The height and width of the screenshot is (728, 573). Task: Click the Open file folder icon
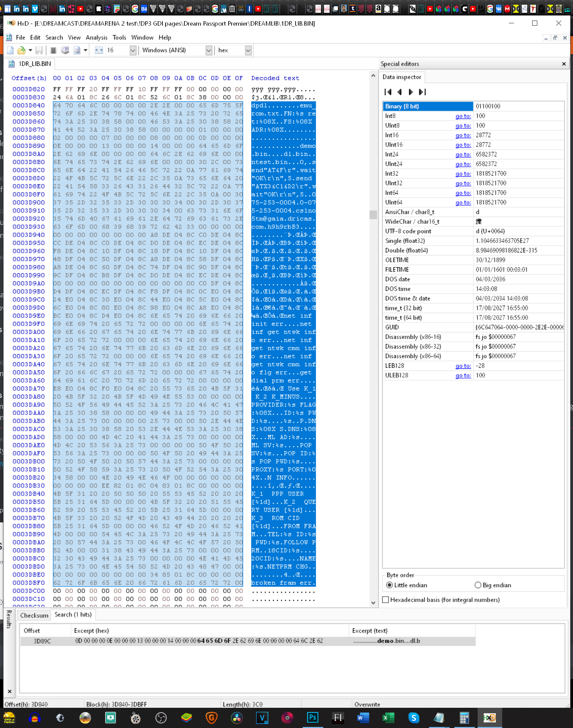pos(21,50)
